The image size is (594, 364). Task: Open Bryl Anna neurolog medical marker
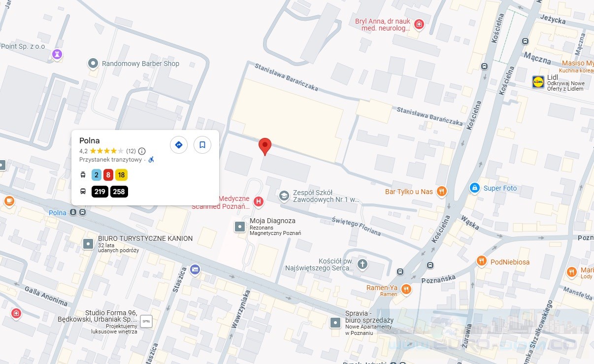coord(419,24)
